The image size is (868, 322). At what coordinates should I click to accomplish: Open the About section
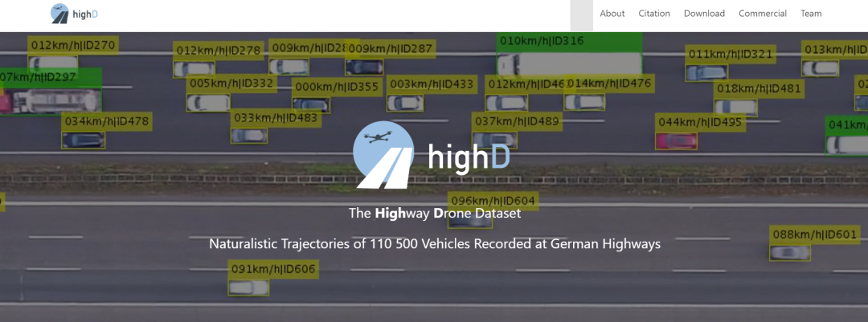tap(612, 14)
